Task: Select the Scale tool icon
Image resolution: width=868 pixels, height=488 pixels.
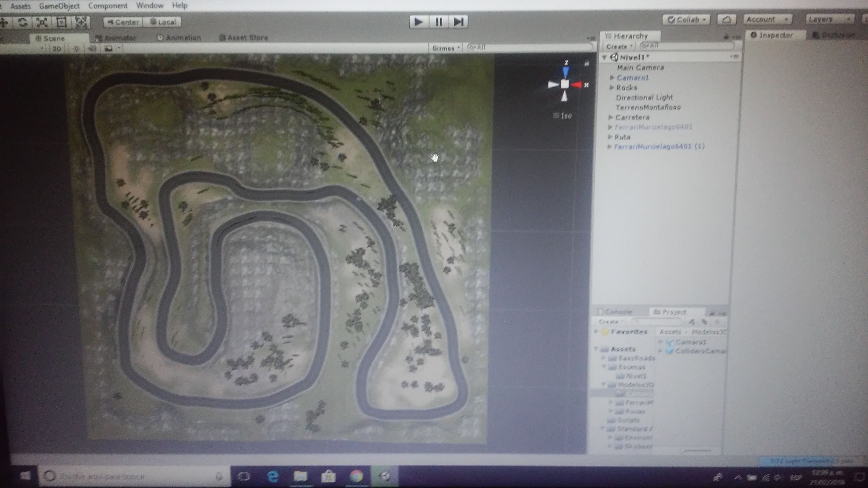Action: coord(42,23)
